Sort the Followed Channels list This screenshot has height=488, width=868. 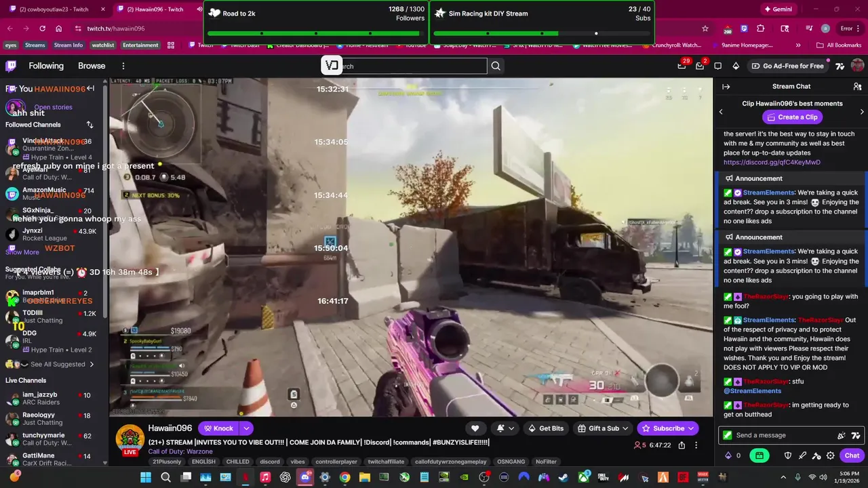coord(90,125)
